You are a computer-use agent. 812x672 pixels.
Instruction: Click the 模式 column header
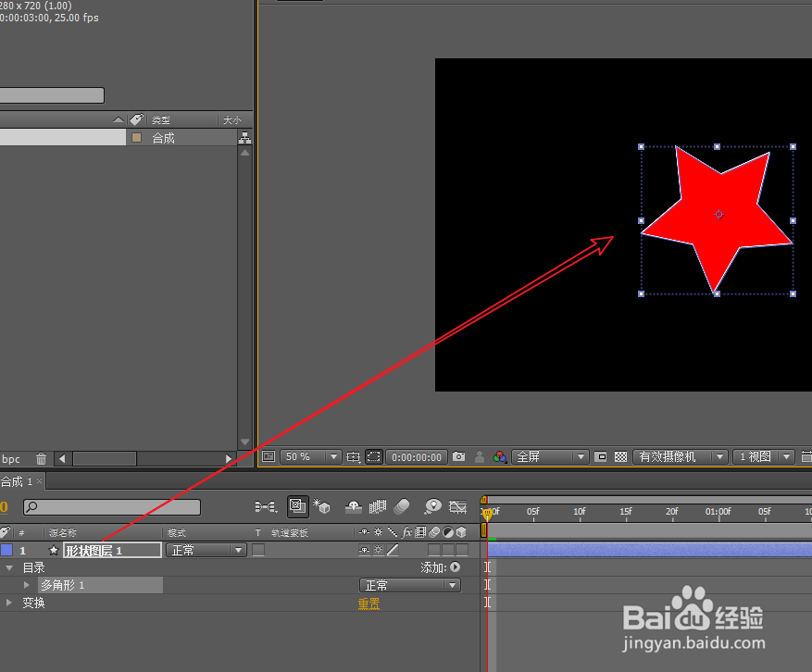click(177, 532)
